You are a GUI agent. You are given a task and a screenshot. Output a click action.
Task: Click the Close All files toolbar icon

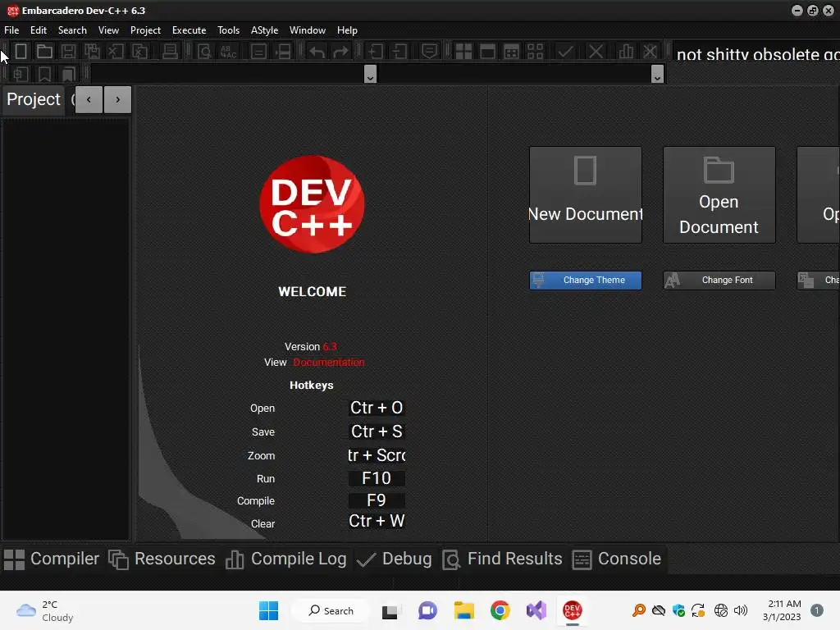coord(139,52)
